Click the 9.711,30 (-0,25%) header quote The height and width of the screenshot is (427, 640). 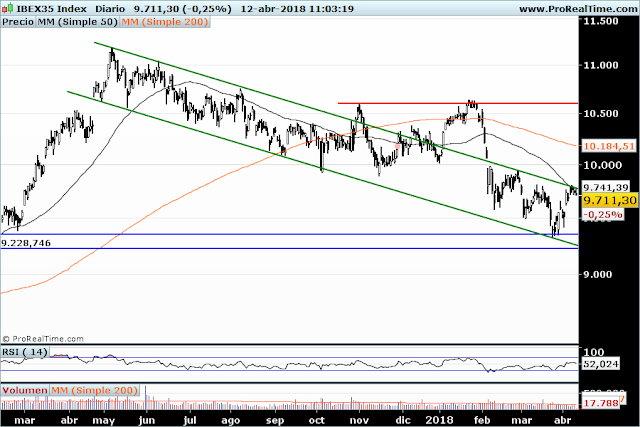[182, 9]
